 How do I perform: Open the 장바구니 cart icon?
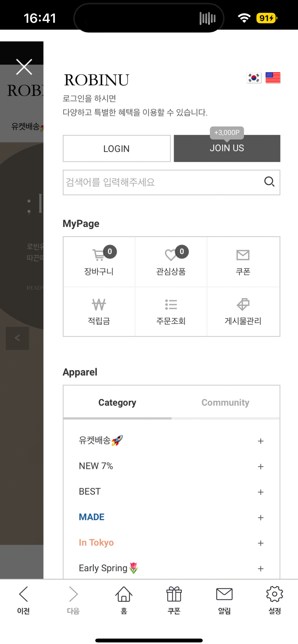(99, 255)
